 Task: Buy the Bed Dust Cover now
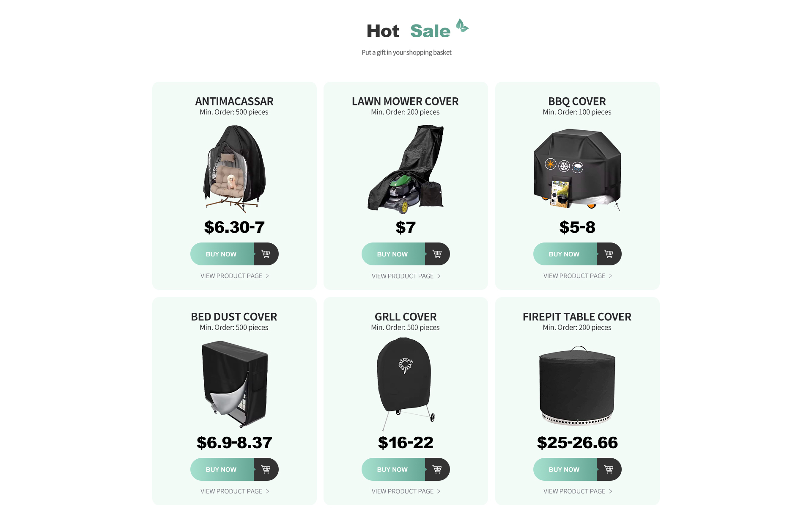click(x=222, y=469)
